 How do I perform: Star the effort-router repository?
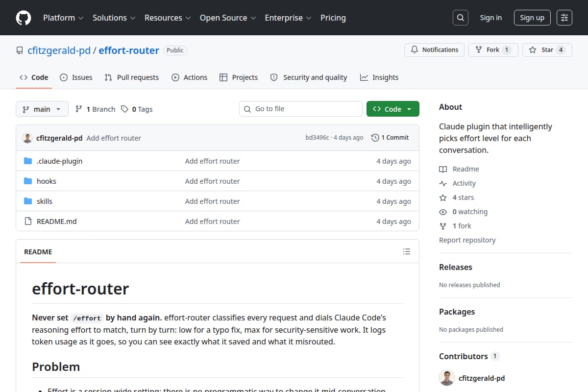point(547,50)
